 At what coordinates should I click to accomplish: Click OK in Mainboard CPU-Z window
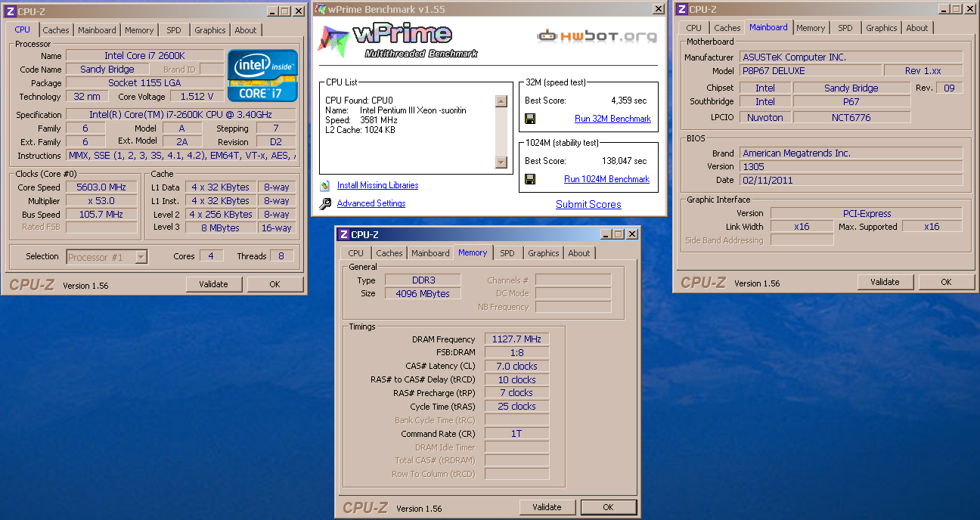[946, 282]
